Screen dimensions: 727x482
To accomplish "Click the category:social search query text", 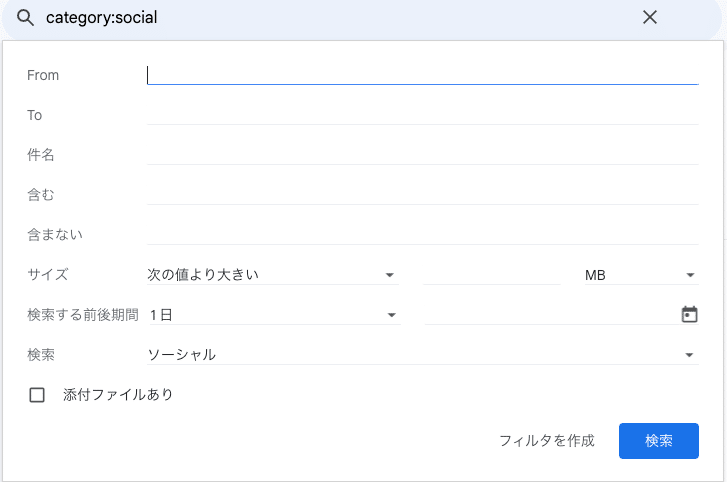I will coord(102,18).
